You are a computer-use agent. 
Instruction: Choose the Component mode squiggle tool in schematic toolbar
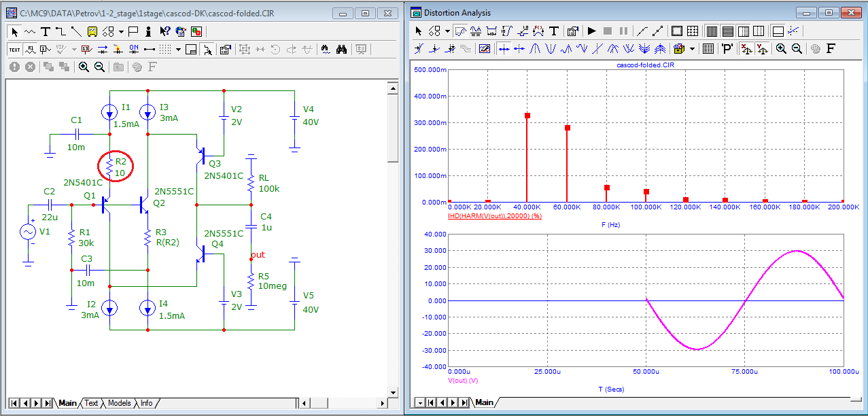point(30,32)
